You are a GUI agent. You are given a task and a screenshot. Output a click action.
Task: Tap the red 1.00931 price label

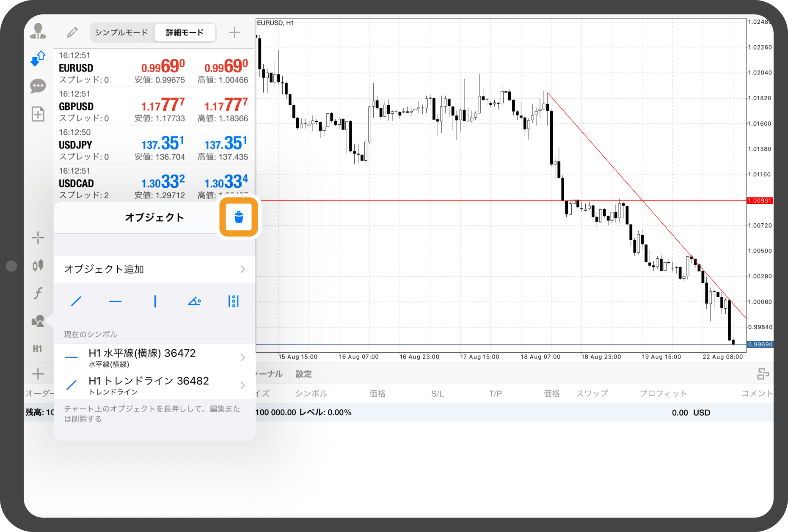(760, 200)
